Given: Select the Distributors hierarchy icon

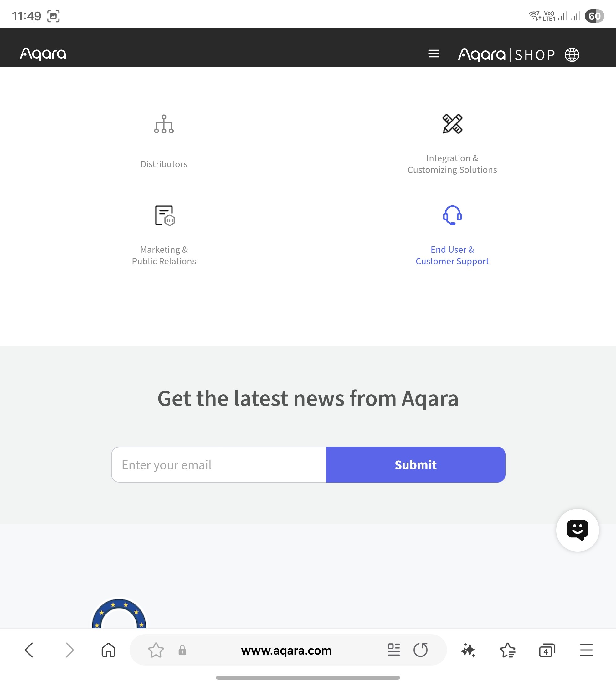Looking at the screenshot, I should 164,124.
